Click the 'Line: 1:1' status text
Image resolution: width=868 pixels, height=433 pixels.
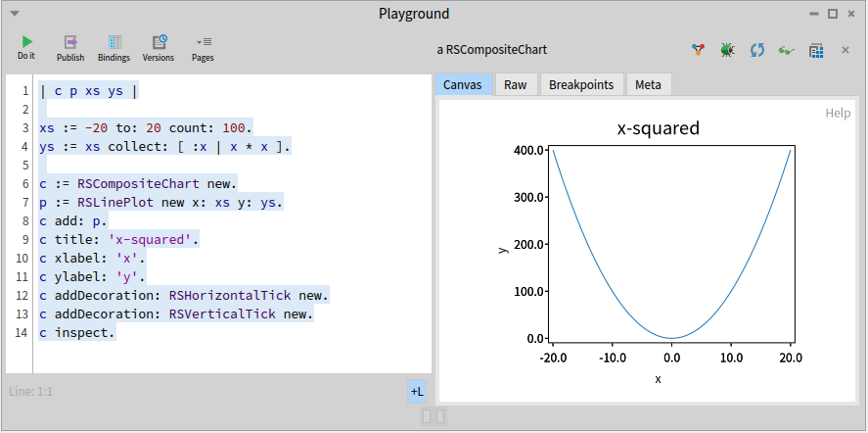pos(31,392)
